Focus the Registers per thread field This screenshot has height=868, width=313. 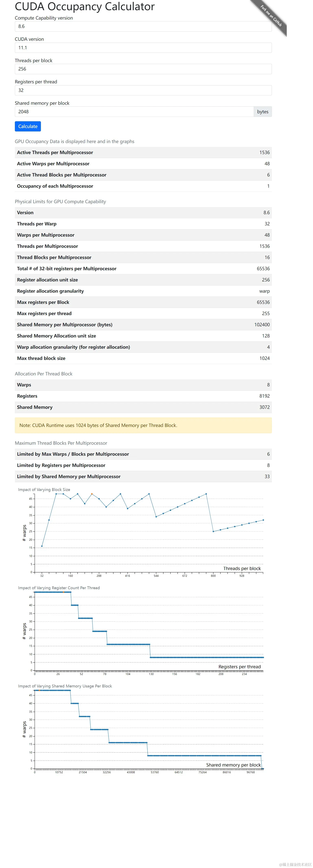tap(143, 90)
